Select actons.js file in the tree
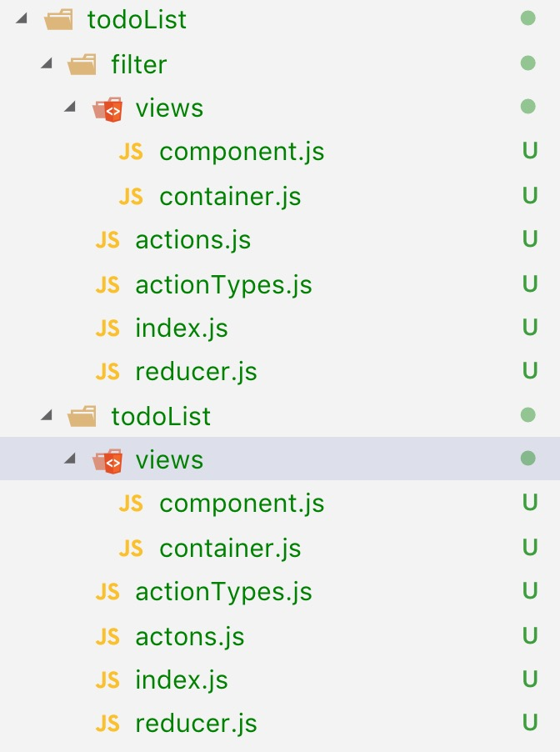 (190, 637)
